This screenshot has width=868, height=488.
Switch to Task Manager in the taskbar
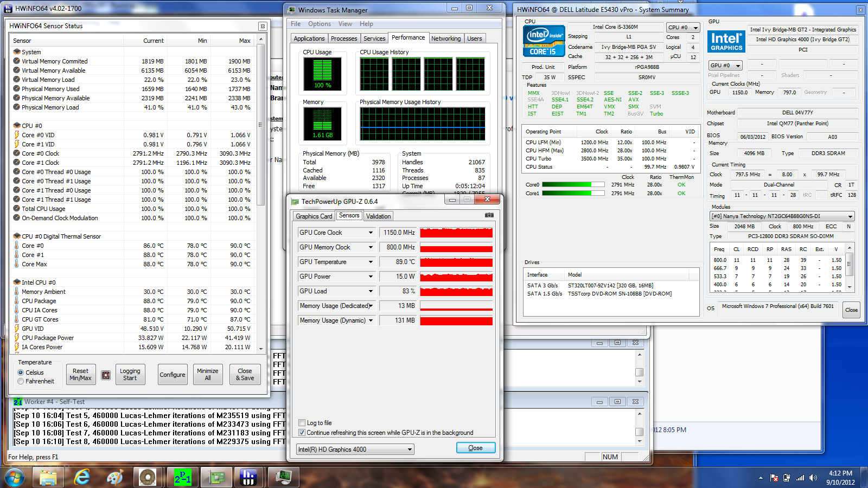[x=283, y=478]
